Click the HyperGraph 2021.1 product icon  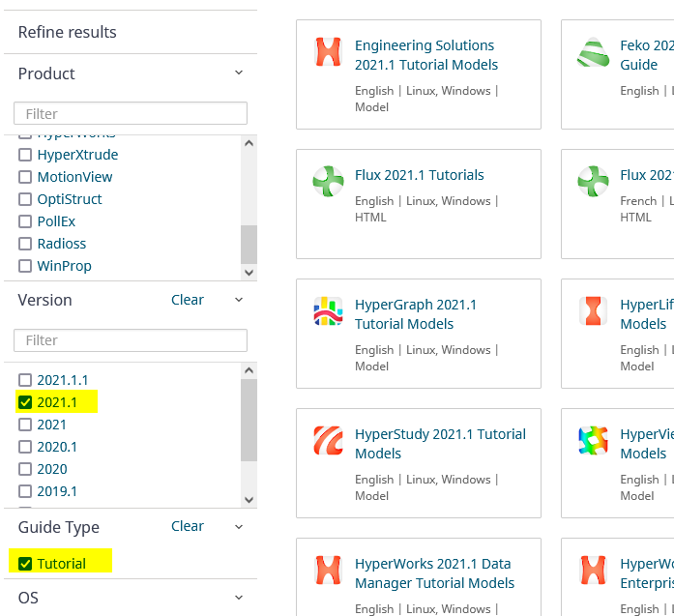328,311
